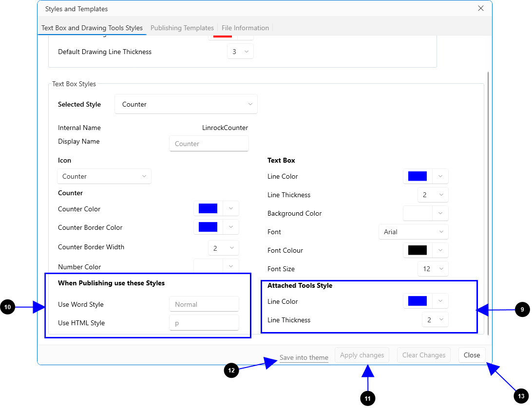Expand Default Drawing Line Thickness dropdown
Viewport: 532px width, 408px height.
coord(240,52)
